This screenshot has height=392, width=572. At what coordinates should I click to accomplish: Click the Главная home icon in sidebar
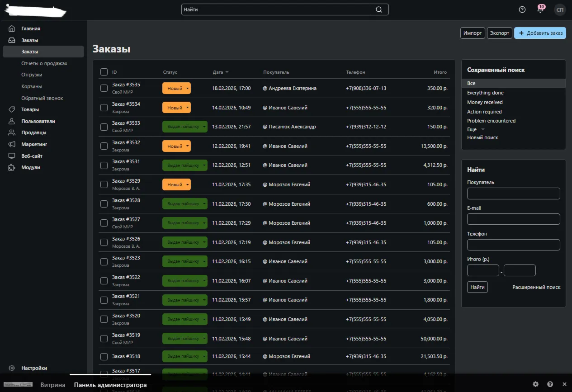pyautogui.click(x=12, y=28)
